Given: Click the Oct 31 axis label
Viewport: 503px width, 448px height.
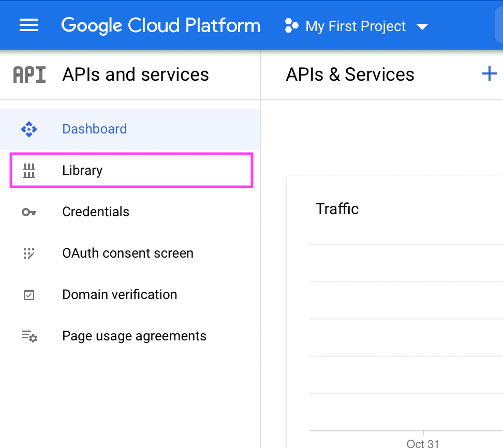Looking at the screenshot, I should tap(423, 443).
